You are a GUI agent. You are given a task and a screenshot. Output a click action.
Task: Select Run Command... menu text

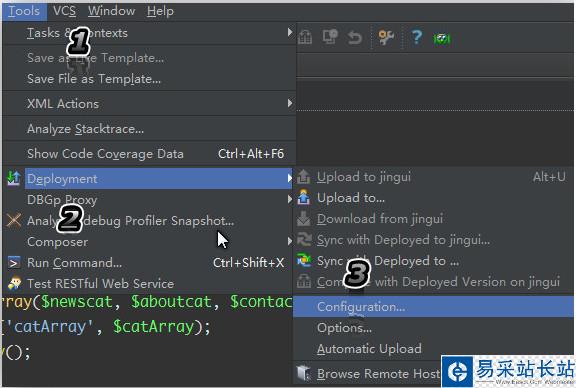click(75, 263)
